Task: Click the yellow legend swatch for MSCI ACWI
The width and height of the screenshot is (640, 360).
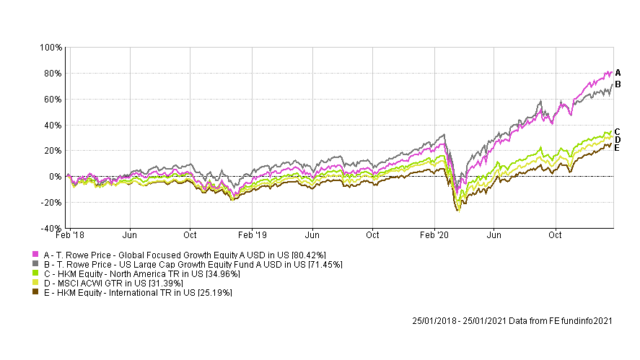Action: click(x=35, y=282)
